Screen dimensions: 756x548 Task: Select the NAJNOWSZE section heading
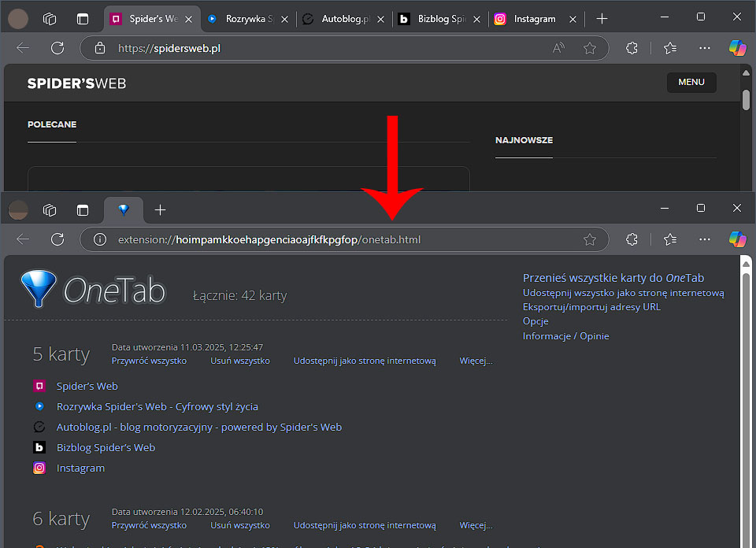pyautogui.click(x=524, y=140)
